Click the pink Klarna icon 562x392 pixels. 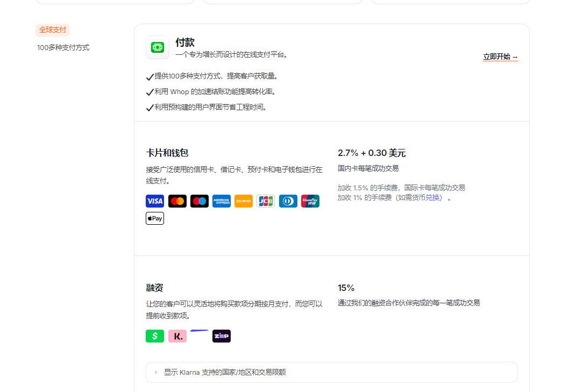point(177,336)
